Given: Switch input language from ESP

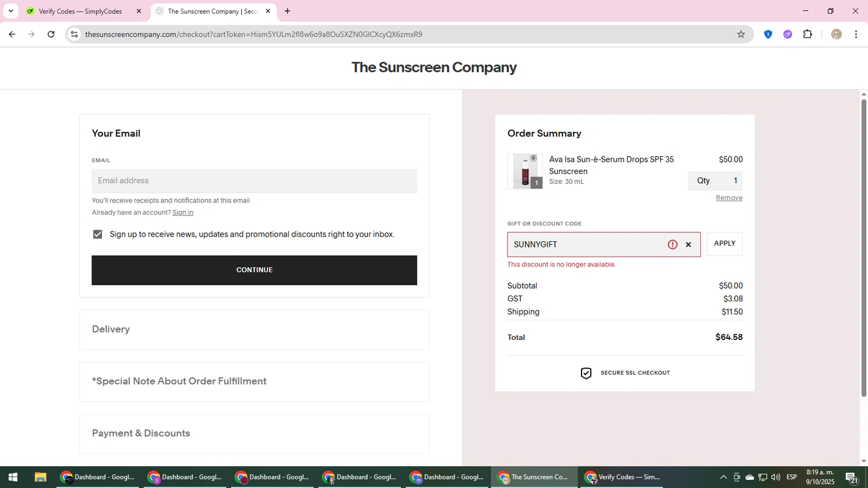Looking at the screenshot, I should tap(792, 478).
